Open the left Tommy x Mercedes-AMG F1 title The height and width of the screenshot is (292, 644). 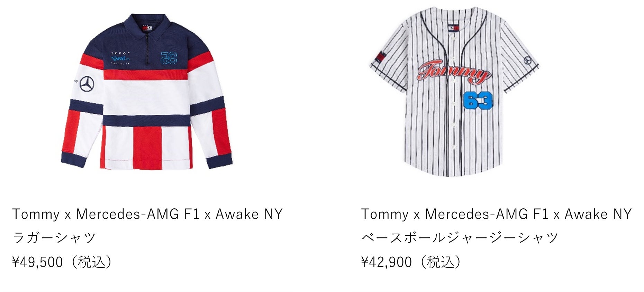(x=147, y=214)
